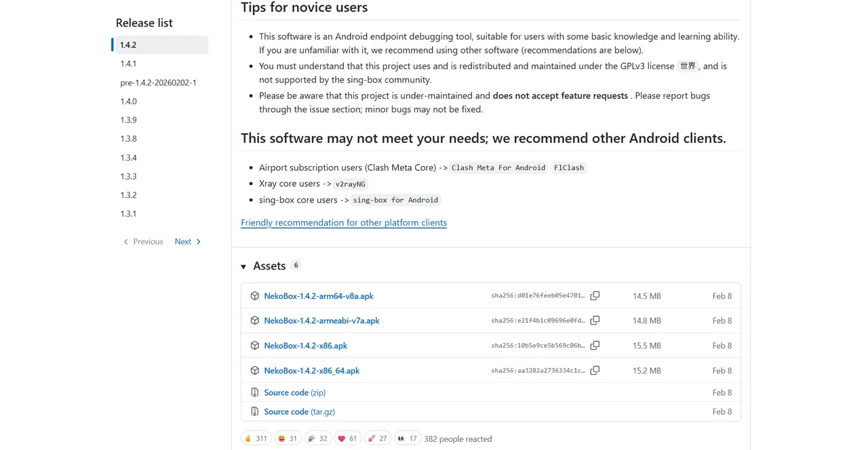Click '382 people reacted' text
The height and width of the screenshot is (450, 868).
tap(458, 438)
